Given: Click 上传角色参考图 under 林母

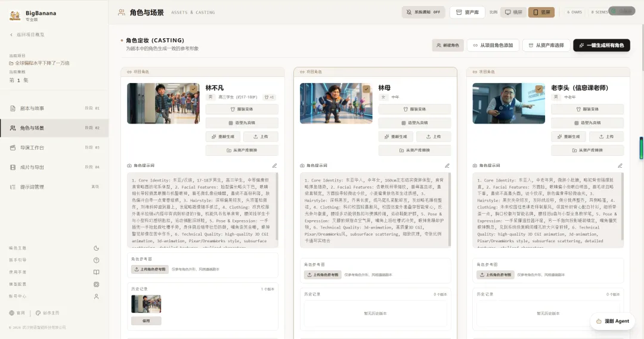Looking at the screenshot, I should coord(323,275).
